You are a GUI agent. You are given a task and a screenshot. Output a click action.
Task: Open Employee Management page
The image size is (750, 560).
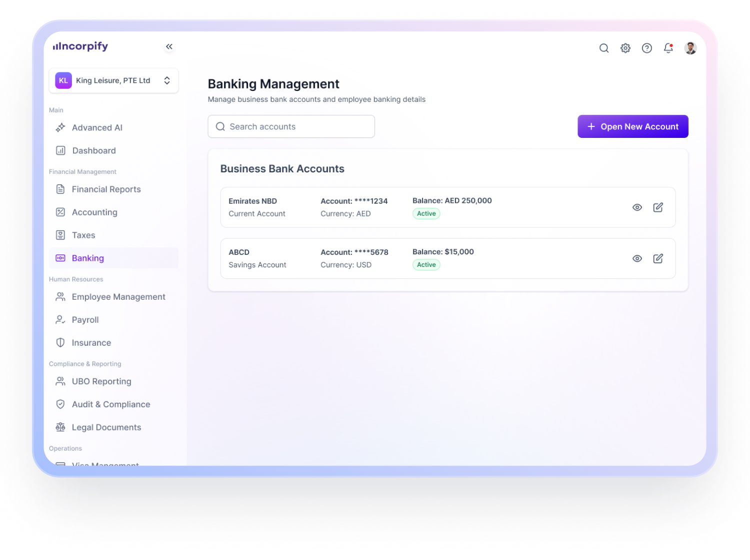point(114,297)
